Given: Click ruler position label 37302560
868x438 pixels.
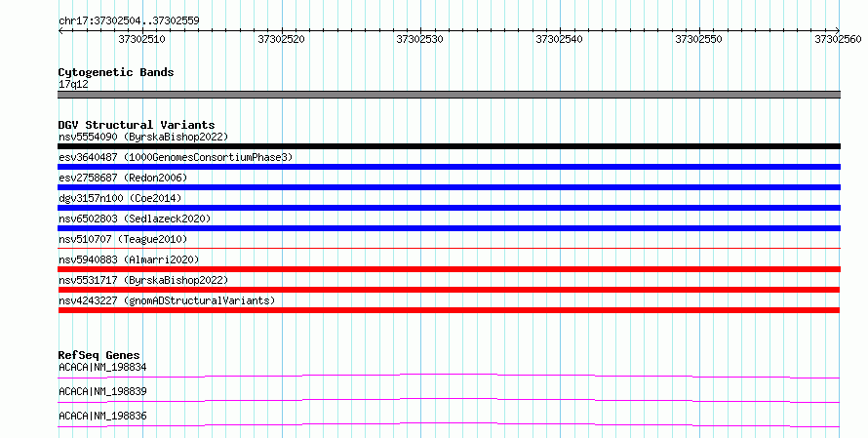Looking at the screenshot, I should coord(838,39).
